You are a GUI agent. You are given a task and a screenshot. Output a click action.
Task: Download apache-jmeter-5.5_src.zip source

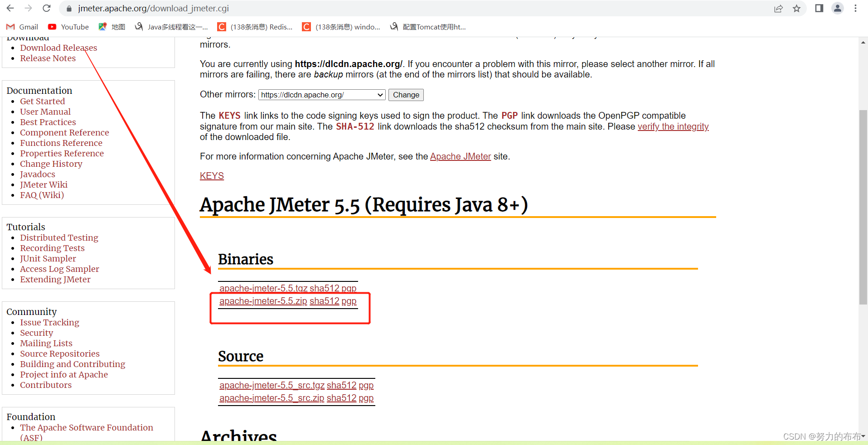pyautogui.click(x=272, y=398)
